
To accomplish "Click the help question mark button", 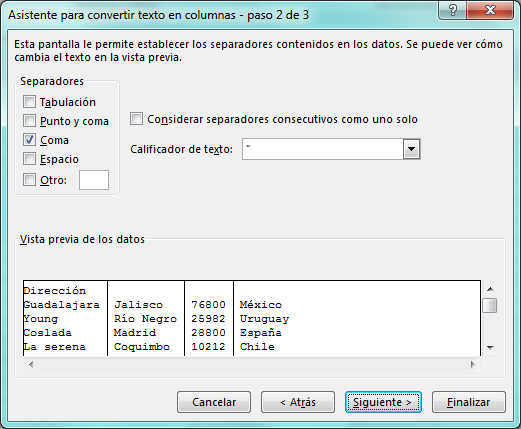I will 452,10.
